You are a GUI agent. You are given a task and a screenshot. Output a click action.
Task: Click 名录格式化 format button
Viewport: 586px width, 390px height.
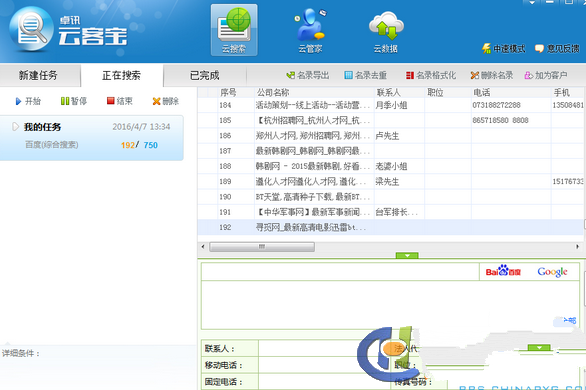[x=431, y=75]
